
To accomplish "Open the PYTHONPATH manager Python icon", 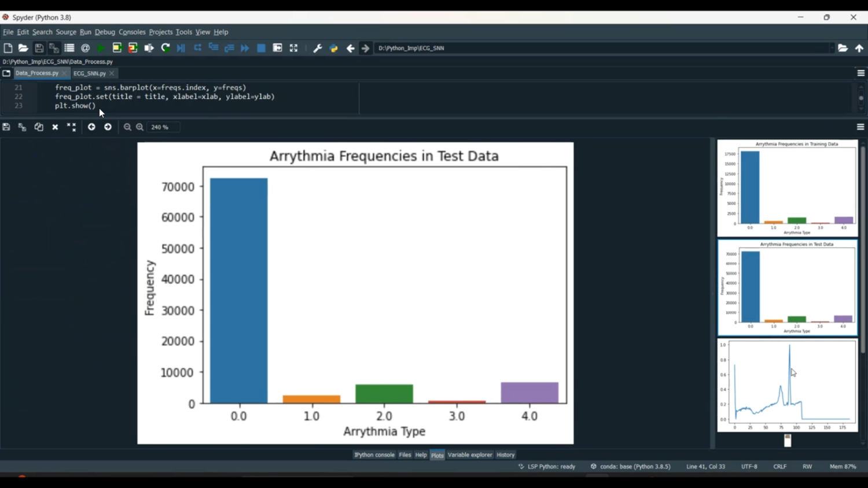I will point(334,49).
